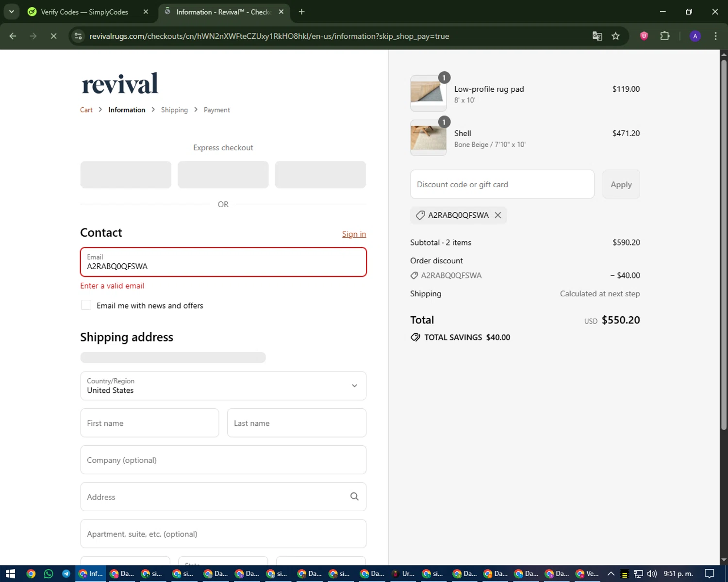Open the network icon in system tray
Screen dimensions: 728x582
638,574
